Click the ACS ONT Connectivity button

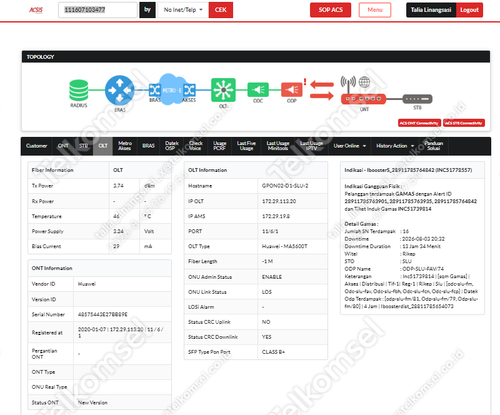[419, 123]
